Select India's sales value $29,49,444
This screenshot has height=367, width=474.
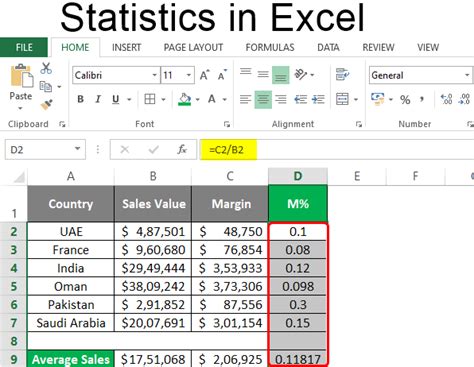(x=153, y=268)
